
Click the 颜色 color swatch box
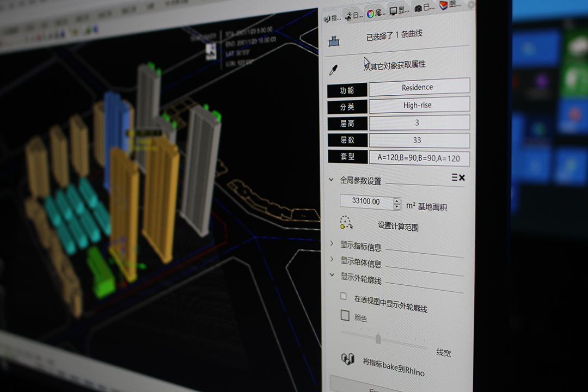coord(345,315)
